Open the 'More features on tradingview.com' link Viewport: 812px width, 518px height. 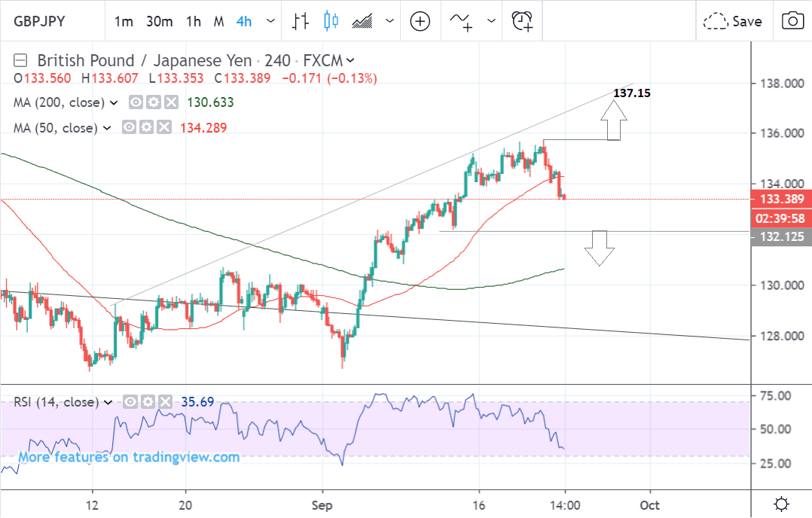[129, 457]
